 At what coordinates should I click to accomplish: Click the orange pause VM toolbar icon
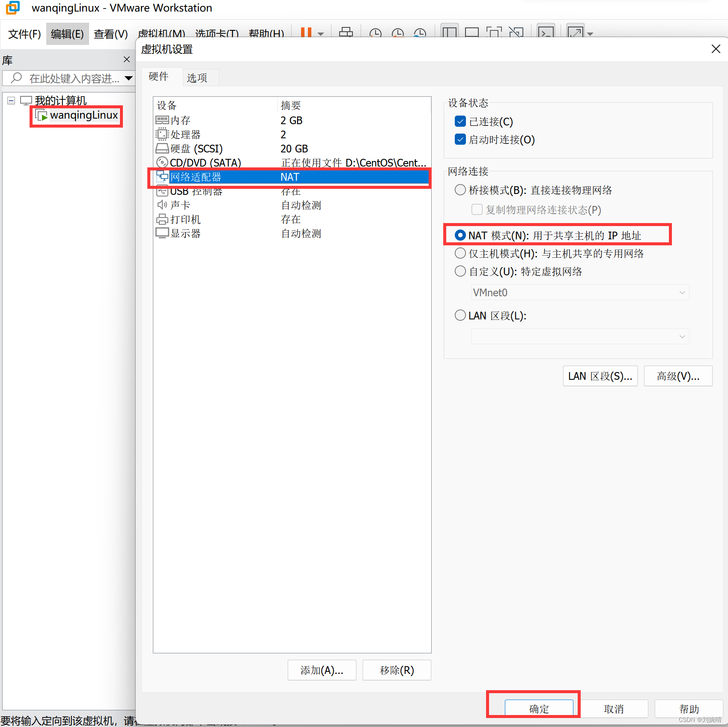pyautogui.click(x=306, y=33)
